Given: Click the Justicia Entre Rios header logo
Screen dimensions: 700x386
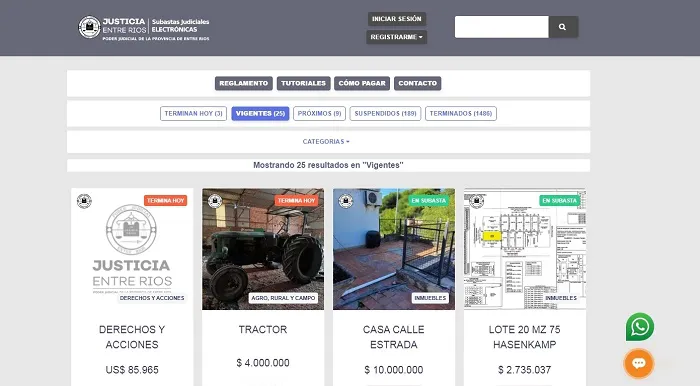Looking at the screenshot, I should (x=144, y=28).
